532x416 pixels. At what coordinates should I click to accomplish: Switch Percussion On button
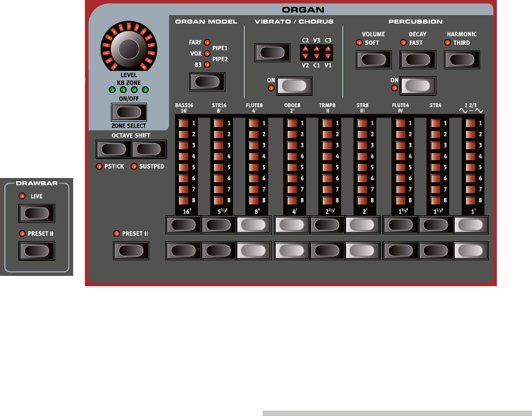418,86
